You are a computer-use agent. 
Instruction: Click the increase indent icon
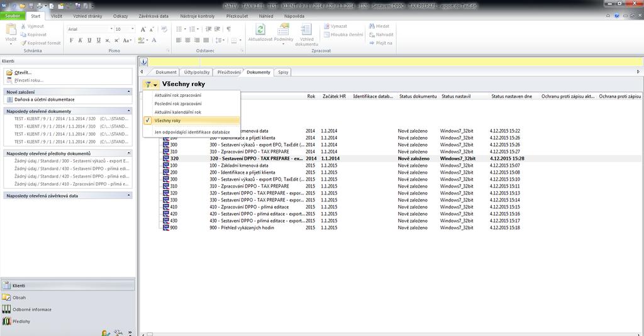217,29
